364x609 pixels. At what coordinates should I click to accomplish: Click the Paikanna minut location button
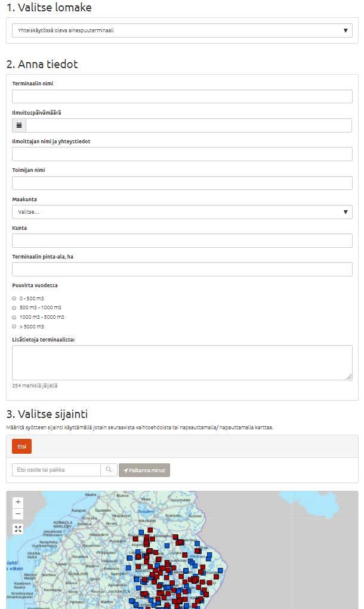coord(144,470)
